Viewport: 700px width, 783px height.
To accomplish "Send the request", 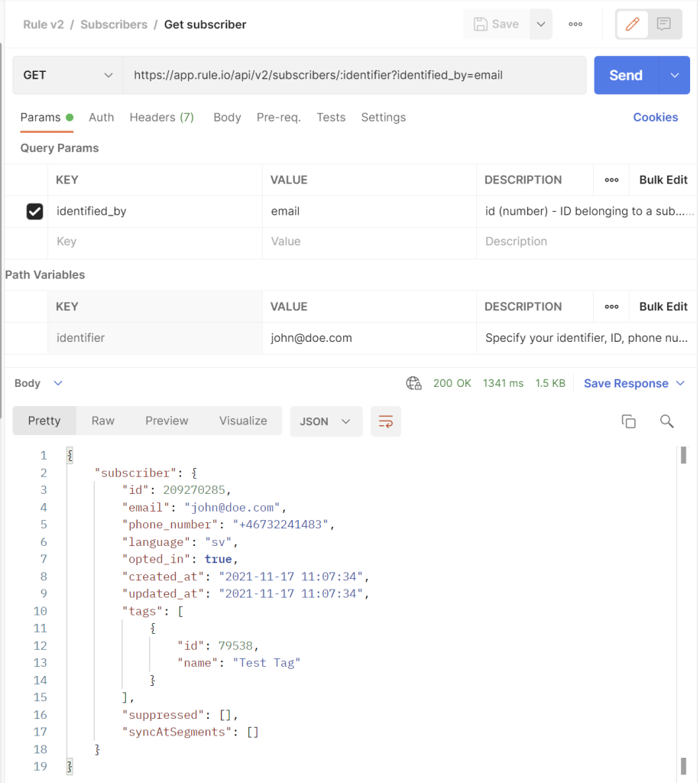I will [625, 75].
